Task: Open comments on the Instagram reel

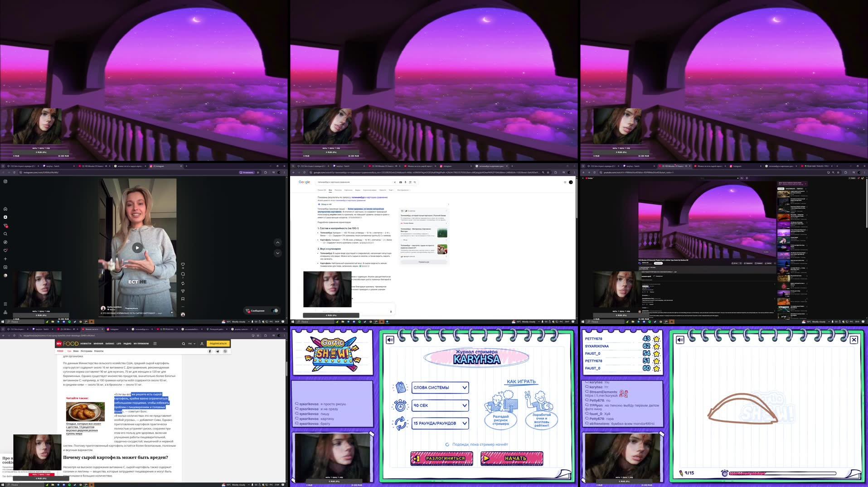Action: coord(183,274)
